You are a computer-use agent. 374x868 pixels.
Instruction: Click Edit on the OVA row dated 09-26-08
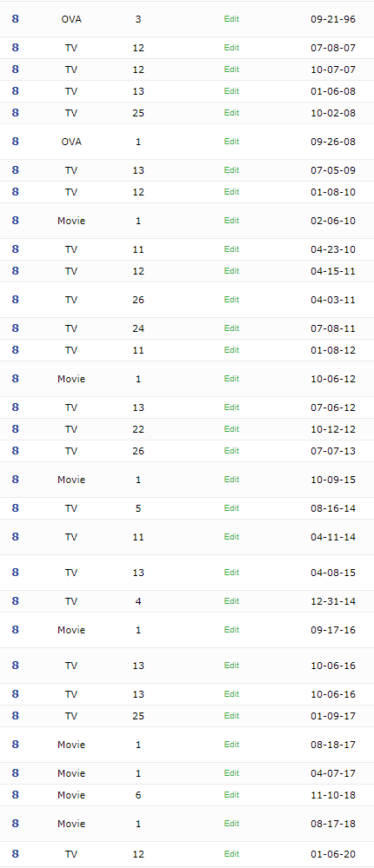pos(231,142)
